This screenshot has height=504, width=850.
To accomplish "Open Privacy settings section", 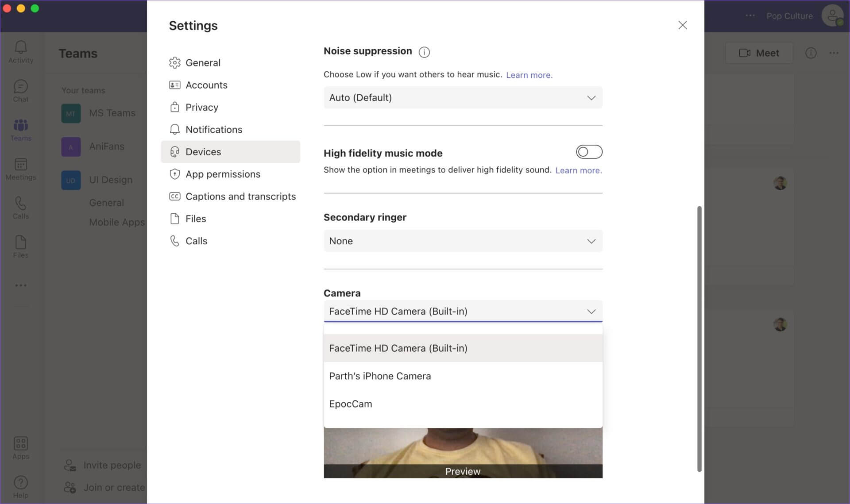I will (230, 107).
